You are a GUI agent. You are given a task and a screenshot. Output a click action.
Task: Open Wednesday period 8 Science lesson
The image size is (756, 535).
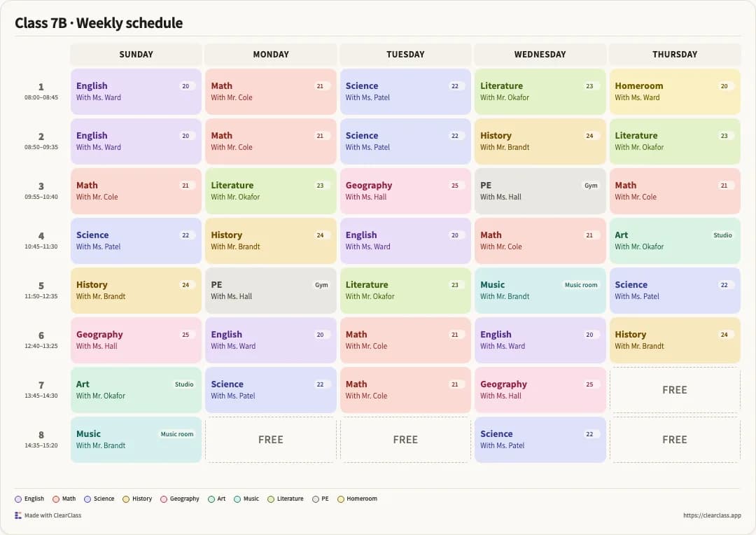(x=540, y=440)
